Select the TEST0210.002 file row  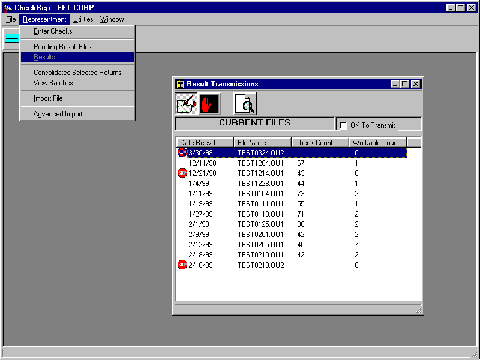tap(292, 265)
